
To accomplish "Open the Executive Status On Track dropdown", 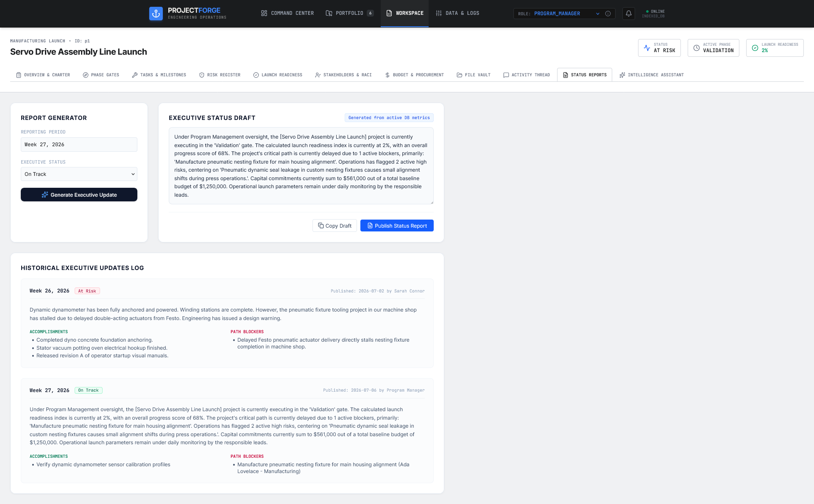I will (x=79, y=174).
